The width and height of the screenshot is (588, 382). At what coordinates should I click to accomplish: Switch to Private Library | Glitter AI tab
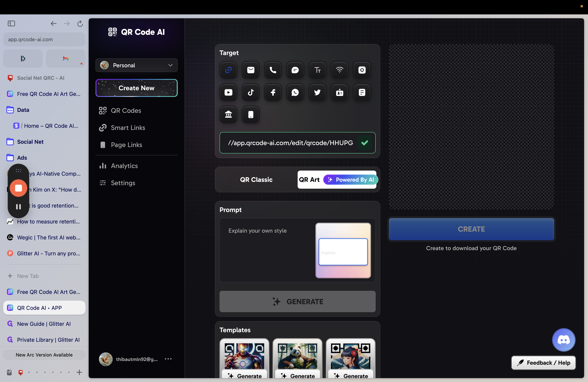[45, 340]
